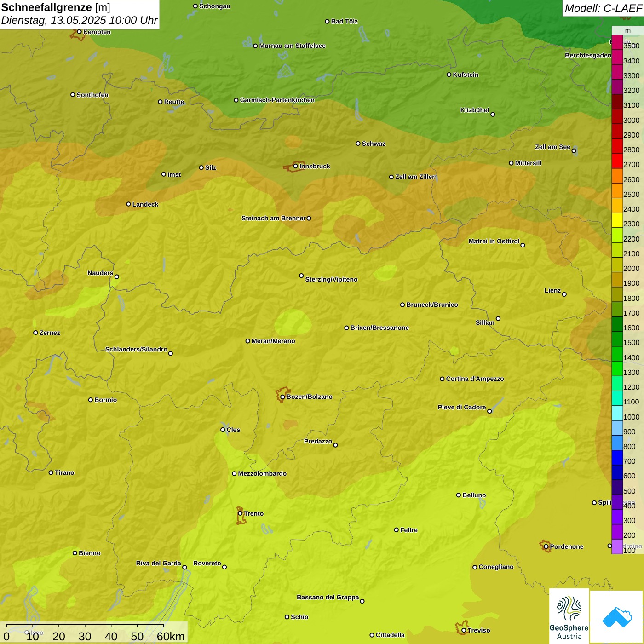This screenshot has width=644, height=644.
Task: Select the 'Bruneck/Brunico' label
Action: [432, 305]
